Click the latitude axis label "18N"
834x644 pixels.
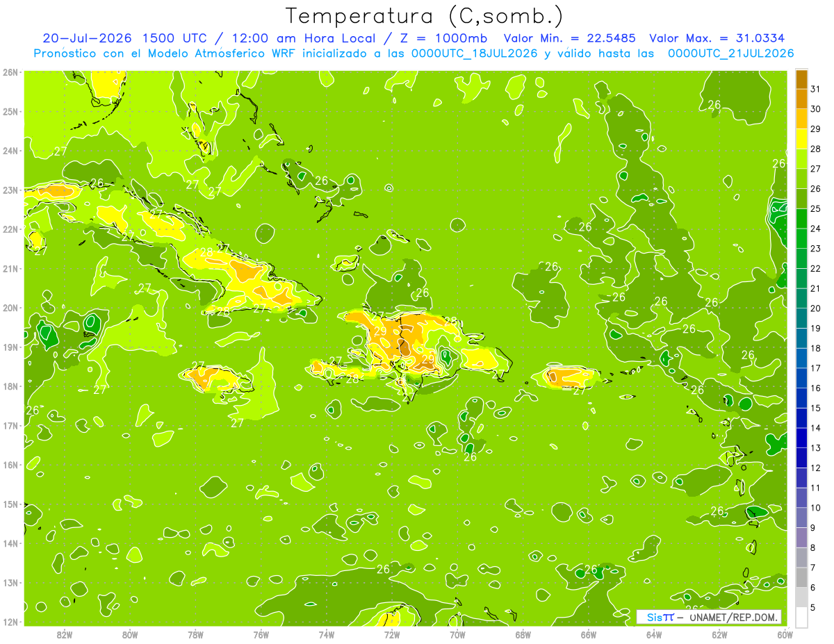pos(10,386)
